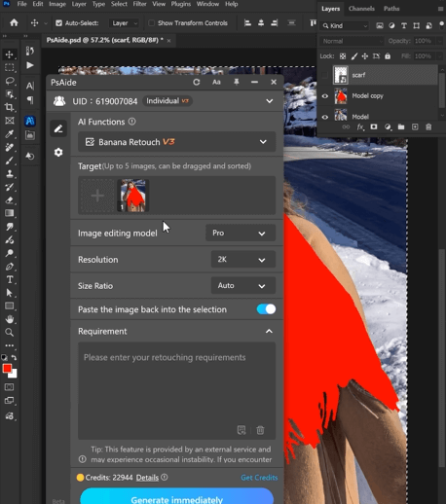
Task: Click the red foreground color swatch
Action: pyautogui.click(x=7, y=369)
